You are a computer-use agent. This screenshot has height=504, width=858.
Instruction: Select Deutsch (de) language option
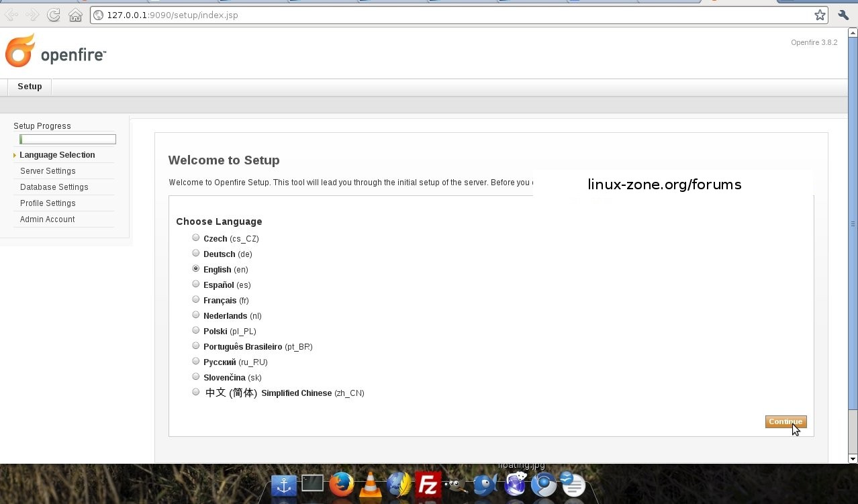coord(196,253)
